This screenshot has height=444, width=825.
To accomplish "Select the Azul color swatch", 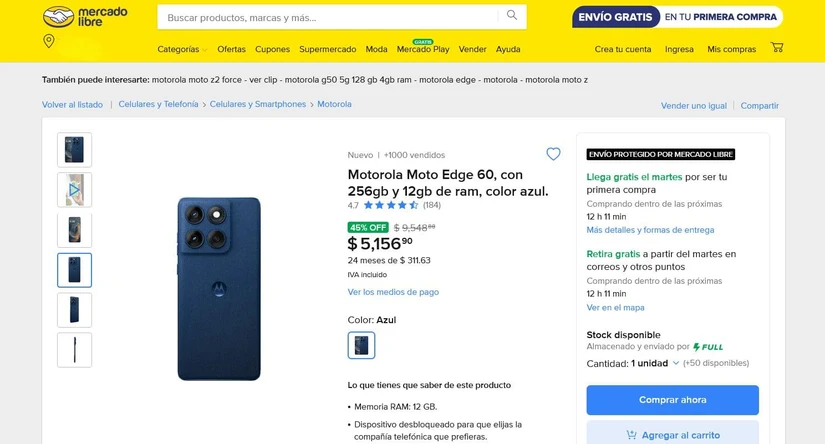I will point(361,345).
